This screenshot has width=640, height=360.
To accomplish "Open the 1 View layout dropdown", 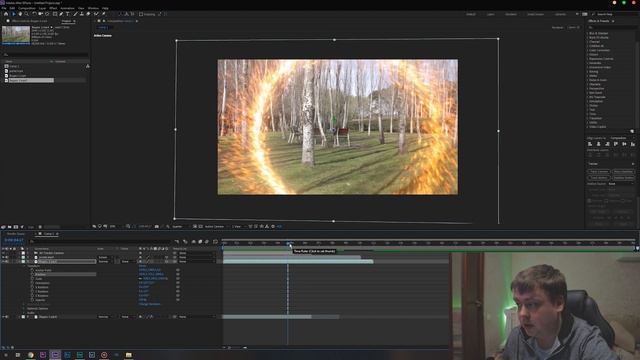I will pyautogui.click(x=238, y=227).
